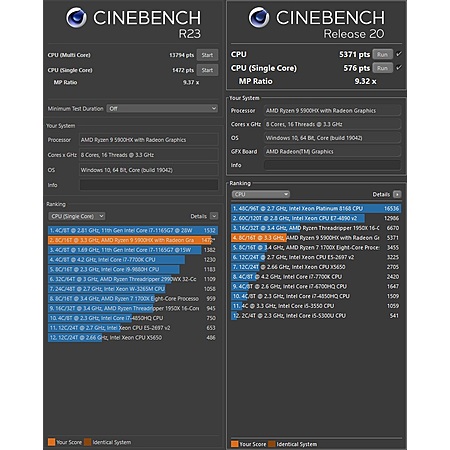This screenshot has height=450, width=450.
Task: Click Identical System swatch in R20 legend
Action: pos(272,444)
